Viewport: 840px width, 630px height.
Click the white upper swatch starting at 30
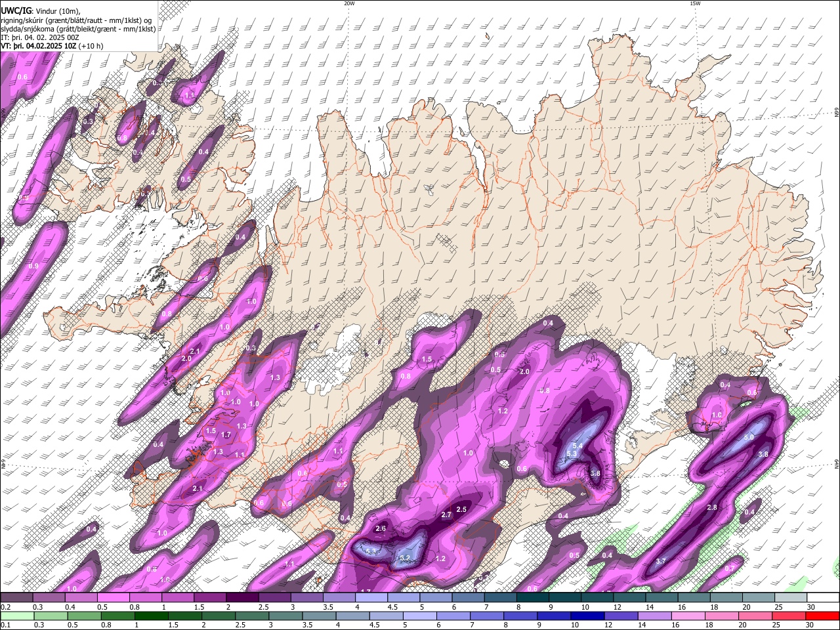[823, 598]
